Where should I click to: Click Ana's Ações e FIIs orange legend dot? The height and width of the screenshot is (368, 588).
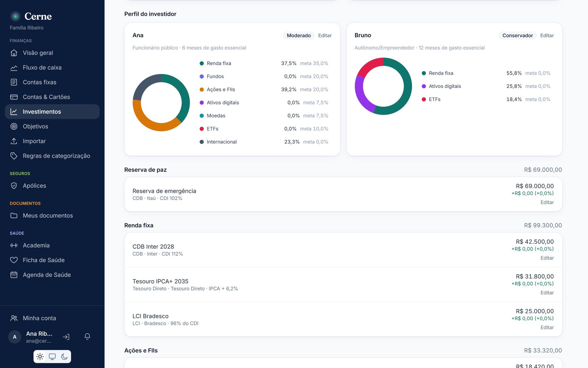[x=202, y=89]
